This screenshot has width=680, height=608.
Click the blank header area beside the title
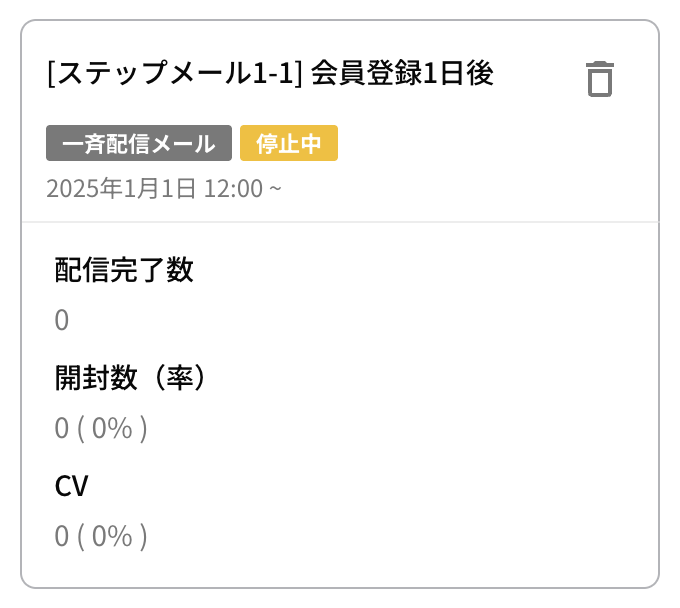[538, 74]
